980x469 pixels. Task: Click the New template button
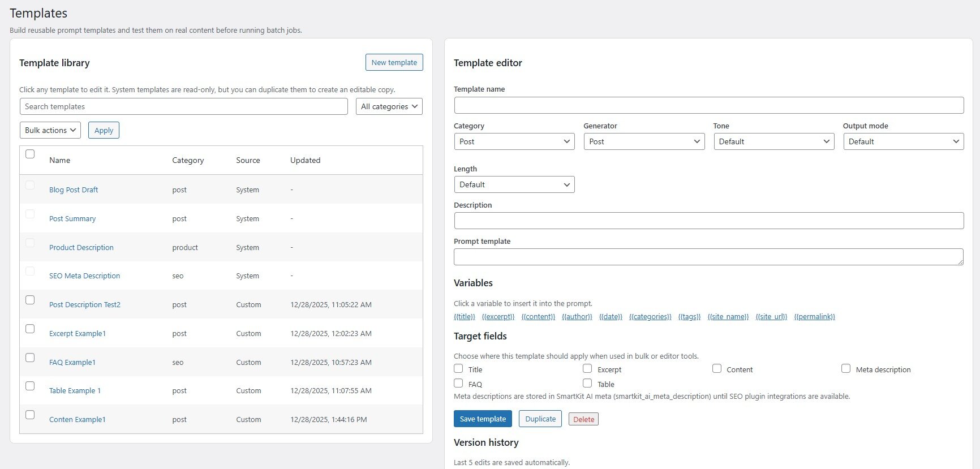(x=394, y=63)
